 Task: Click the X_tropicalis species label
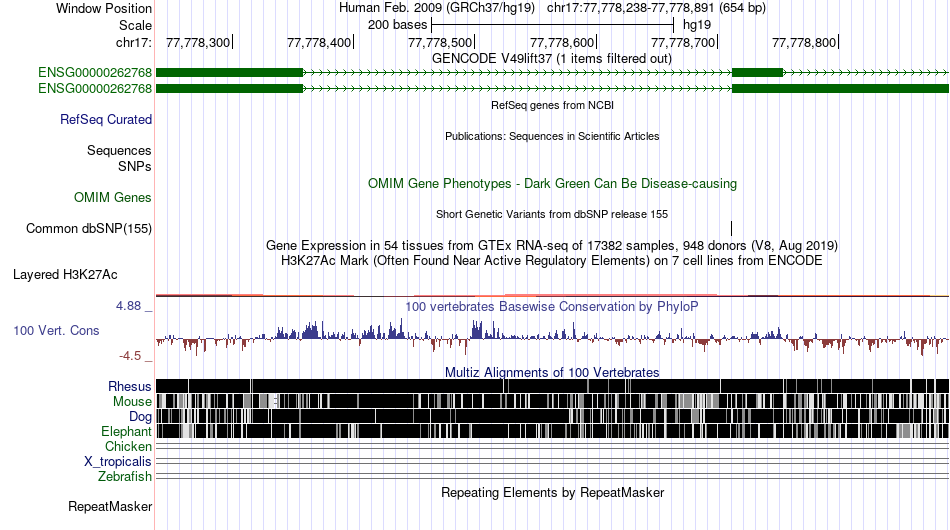coord(118,462)
